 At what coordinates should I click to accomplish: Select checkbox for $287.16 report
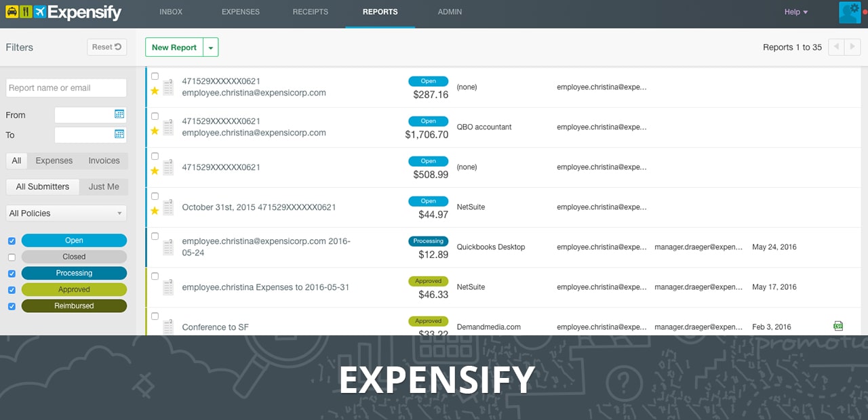point(155,77)
